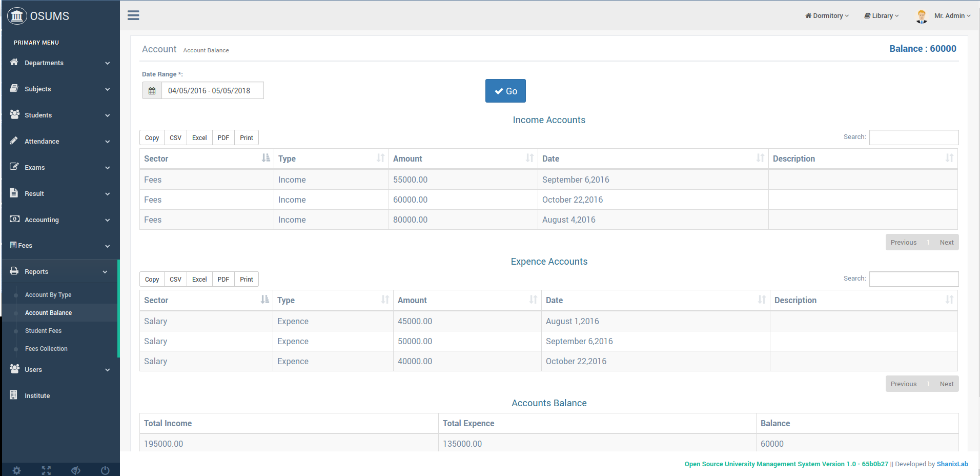Viewport: 980px width, 476px height.
Task: Click the date range input field
Action: (x=213, y=91)
